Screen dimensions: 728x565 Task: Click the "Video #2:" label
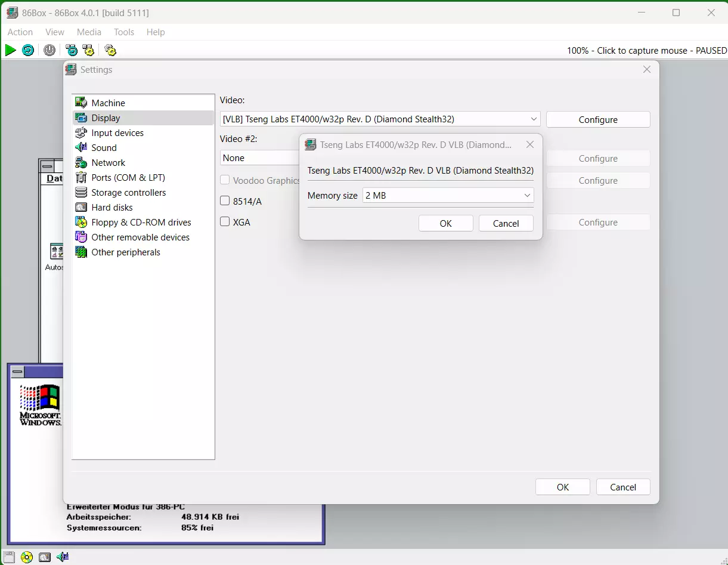click(238, 138)
